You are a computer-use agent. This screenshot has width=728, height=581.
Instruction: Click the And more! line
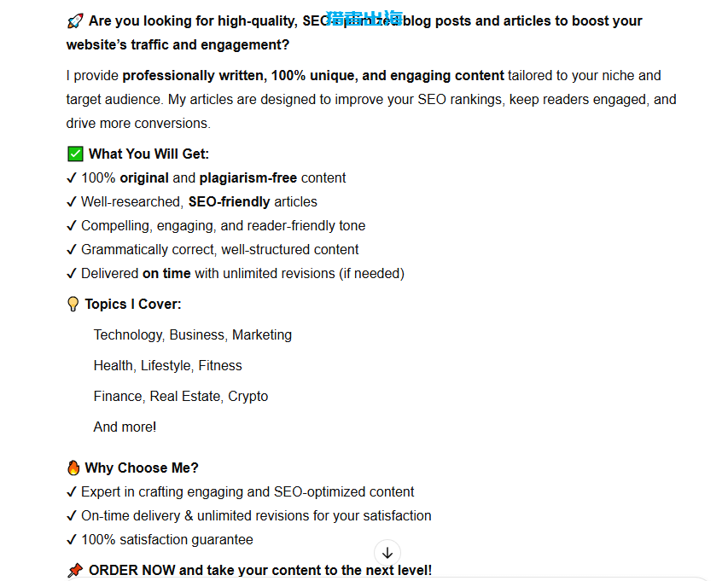[125, 427]
